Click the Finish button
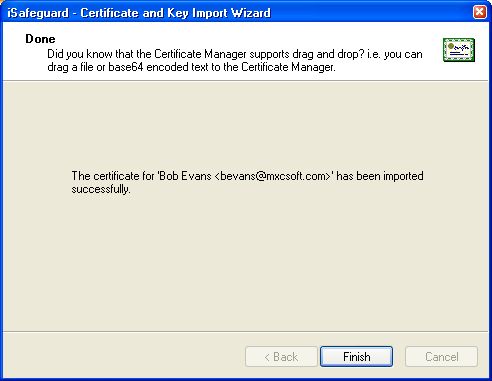The image size is (492, 381). point(356,357)
